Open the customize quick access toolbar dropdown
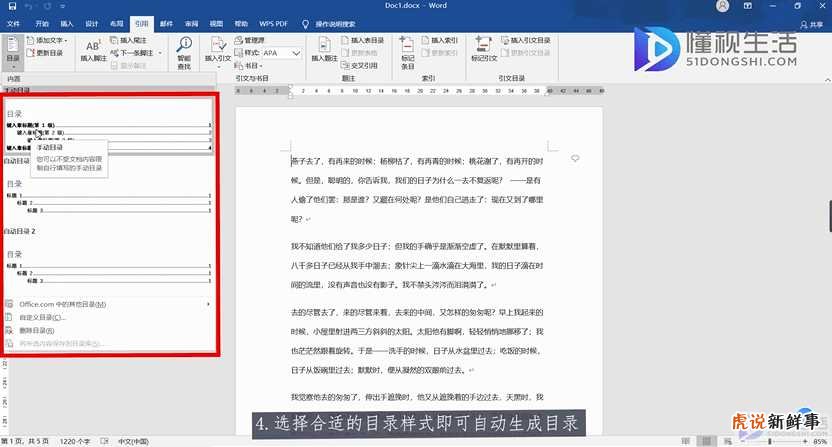 pyautogui.click(x=63, y=6)
